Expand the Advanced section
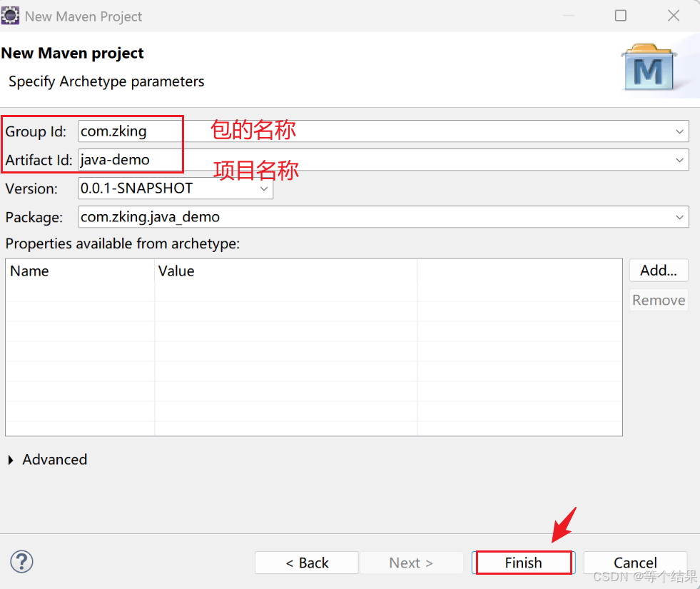Viewport: 700px width, 589px height. (x=11, y=460)
